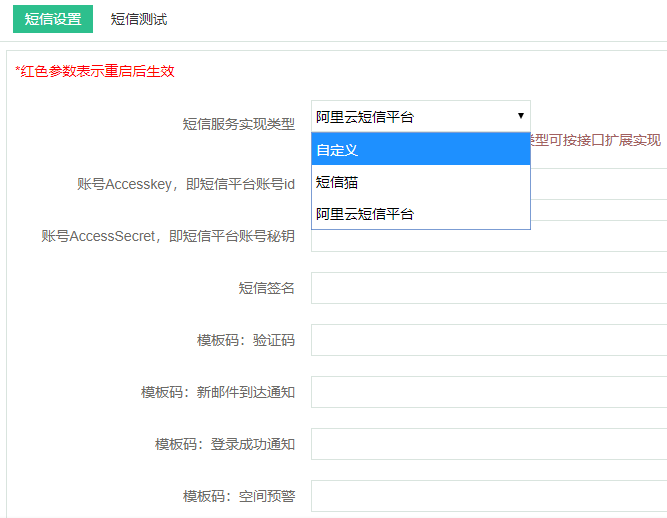Click the 账号Accesskey label text
The height and width of the screenshot is (518, 667).
[x=185, y=183]
